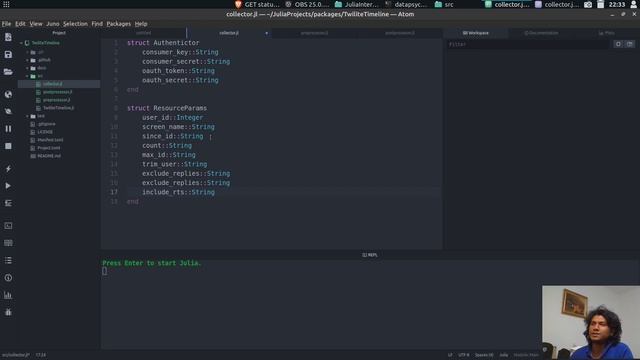This screenshot has width=640, height=360.
Task: Click the camera screenshot icon in system tray
Action: [588, 4]
